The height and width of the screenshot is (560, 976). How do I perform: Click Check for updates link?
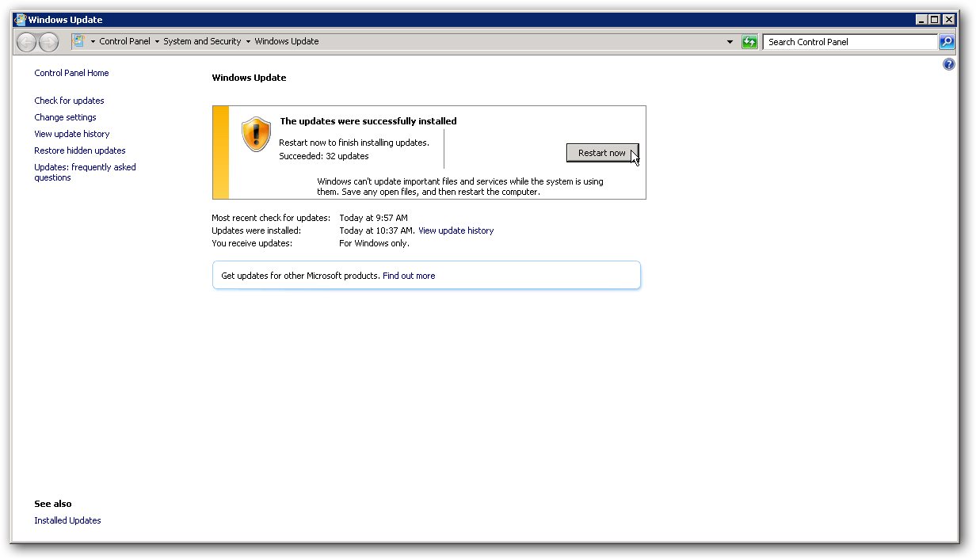[69, 101]
